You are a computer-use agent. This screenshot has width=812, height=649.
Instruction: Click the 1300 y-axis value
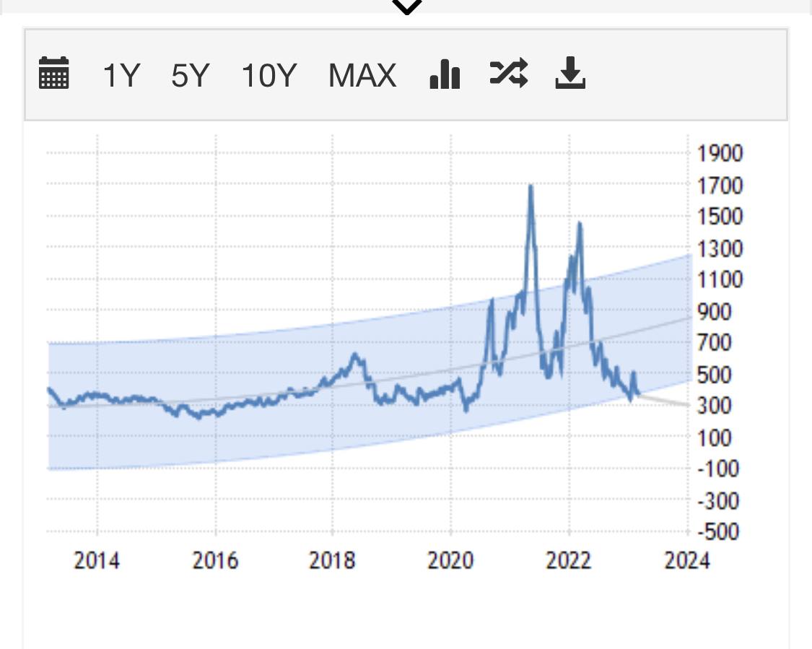(720, 248)
